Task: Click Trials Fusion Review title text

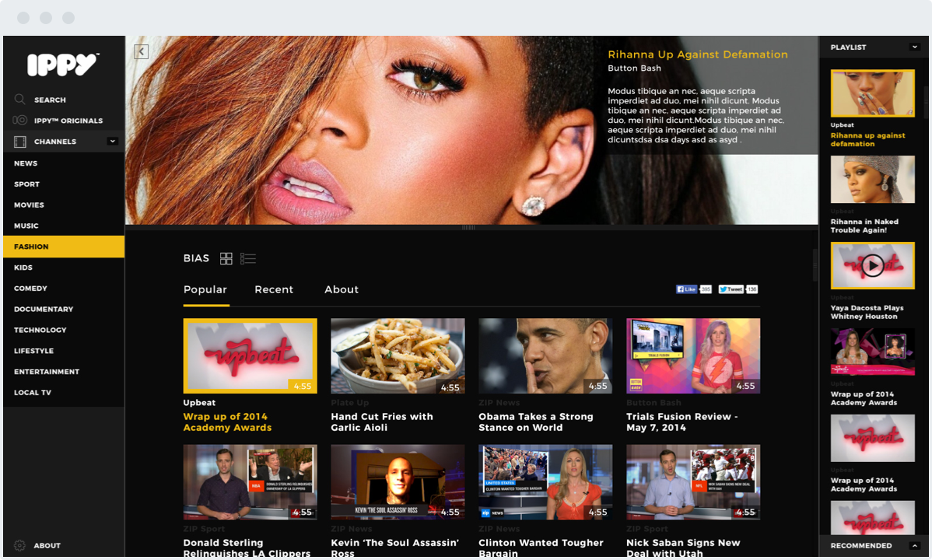Action: point(681,422)
